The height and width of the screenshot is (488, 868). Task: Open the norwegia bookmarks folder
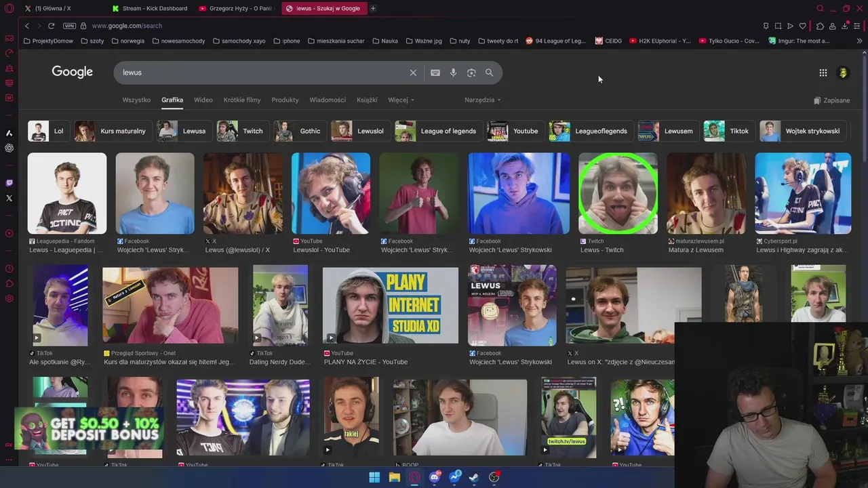pyautogui.click(x=127, y=41)
